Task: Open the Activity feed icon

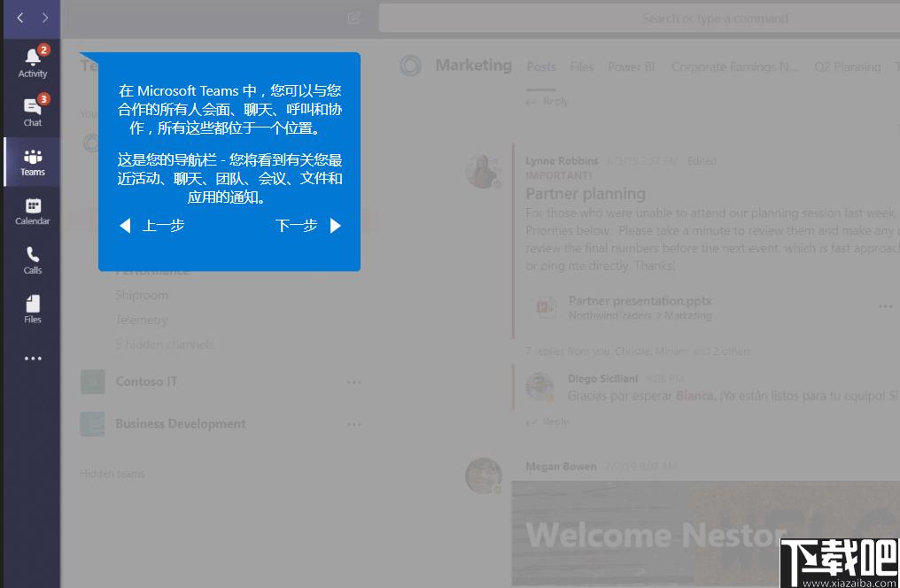Action: coord(33,63)
